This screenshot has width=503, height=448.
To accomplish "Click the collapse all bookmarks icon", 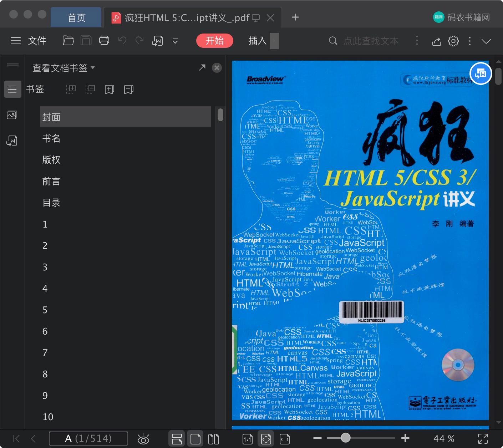I will coord(90,89).
